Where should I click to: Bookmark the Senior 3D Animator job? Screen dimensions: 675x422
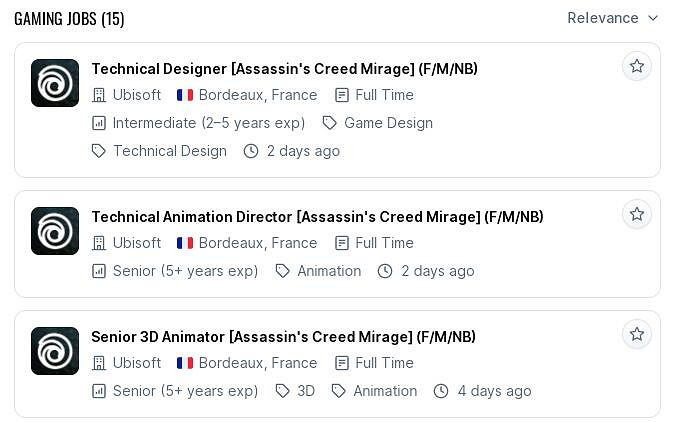[637, 334]
